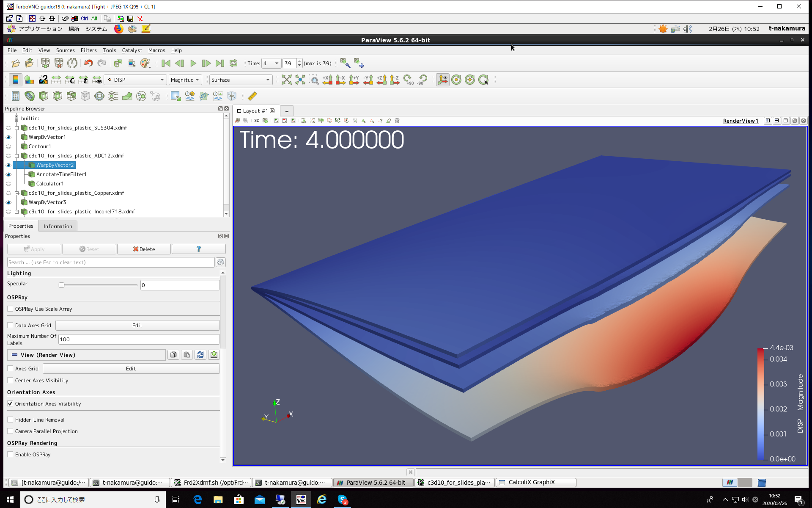Reset camera to fit view
The width and height of the screenshot is (812, 508).
point(287,80)
